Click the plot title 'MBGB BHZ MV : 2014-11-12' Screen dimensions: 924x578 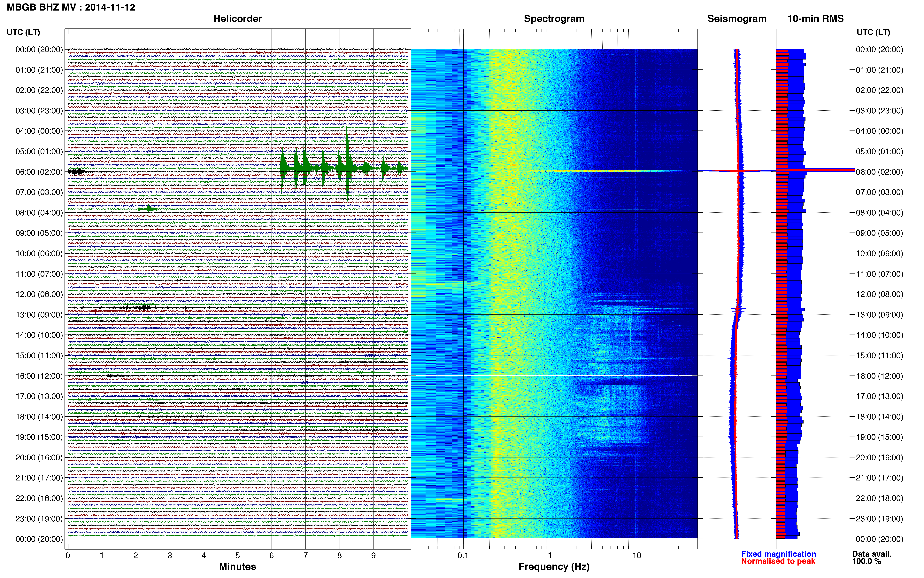coord(71,7)
